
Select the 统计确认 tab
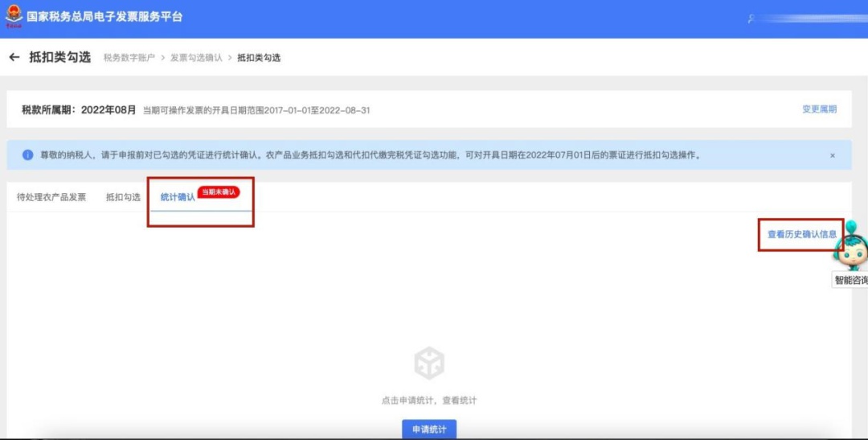click(x=178, y=197)
